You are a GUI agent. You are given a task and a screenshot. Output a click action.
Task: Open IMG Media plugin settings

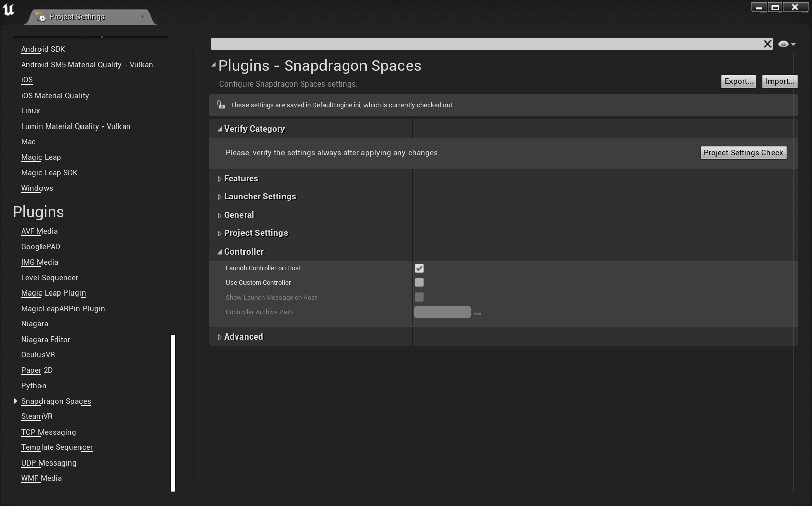(39, 262)
